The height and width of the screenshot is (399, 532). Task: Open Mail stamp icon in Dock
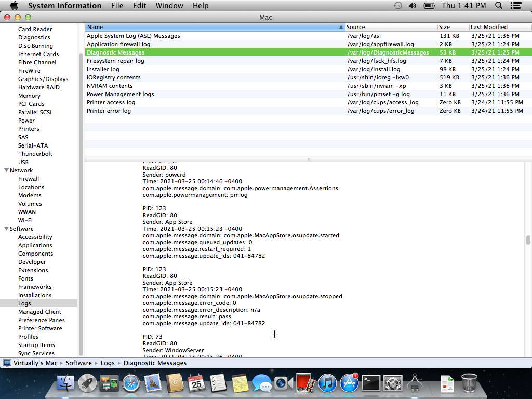153,383
